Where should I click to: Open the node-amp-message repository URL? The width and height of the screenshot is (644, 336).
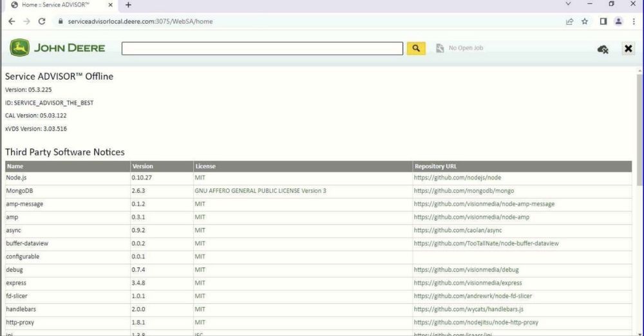pyautogui.click(x=484, y=204)
